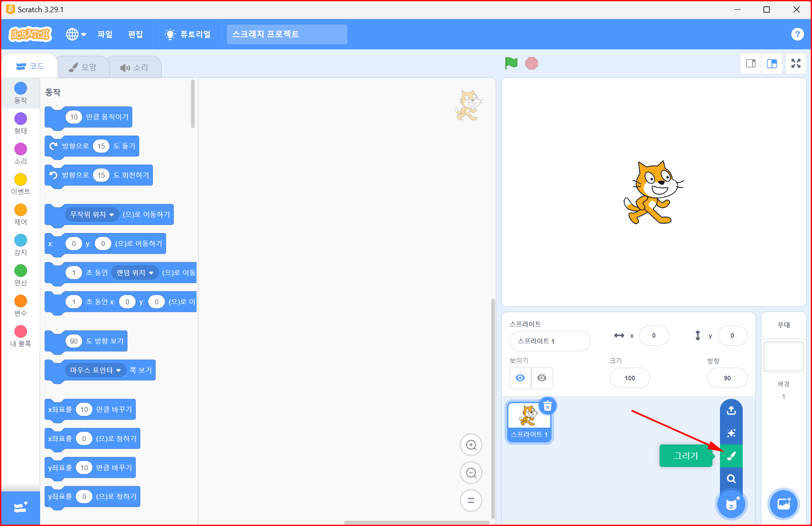Image resolution: width=812 pixels, height=526 pixels.
Task: Click the sprite name field 스프라이트 1
Action: pos(549,341)
